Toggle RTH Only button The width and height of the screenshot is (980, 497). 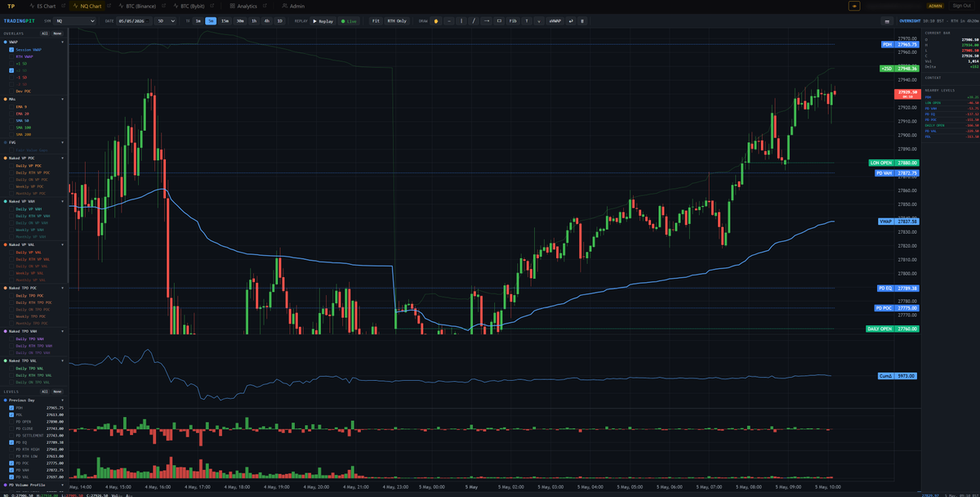tap(397, 20)
